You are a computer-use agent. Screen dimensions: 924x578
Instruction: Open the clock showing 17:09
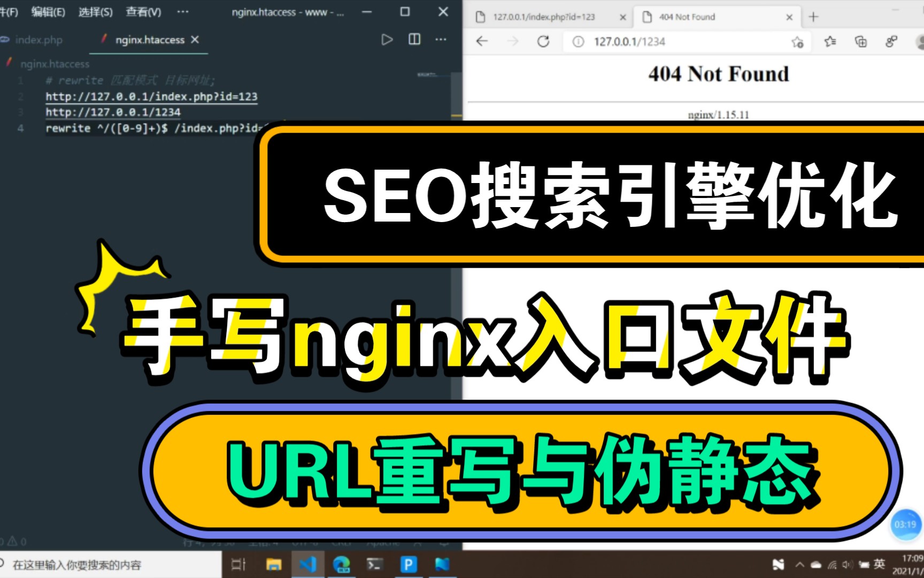point(908,565)
